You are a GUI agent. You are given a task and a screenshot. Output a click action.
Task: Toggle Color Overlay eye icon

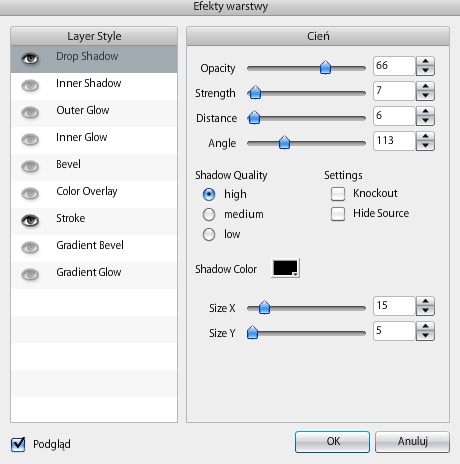(30, 194)
